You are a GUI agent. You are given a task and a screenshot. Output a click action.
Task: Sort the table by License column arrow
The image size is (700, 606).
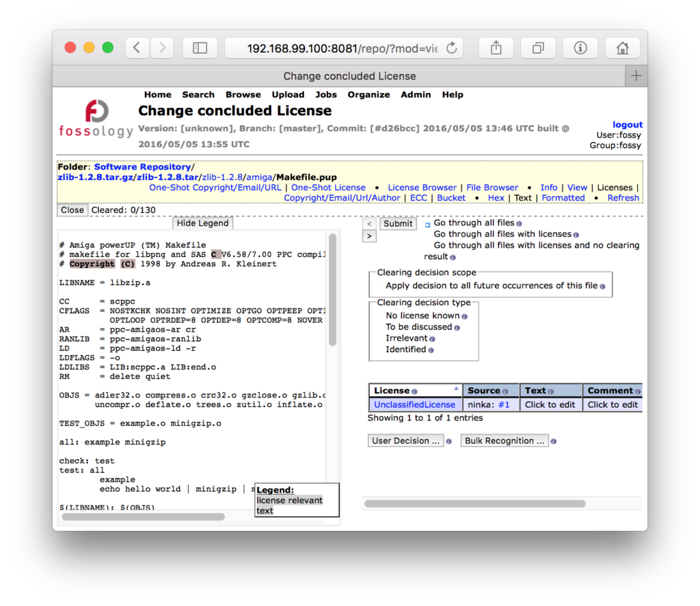tap(456, 388)
